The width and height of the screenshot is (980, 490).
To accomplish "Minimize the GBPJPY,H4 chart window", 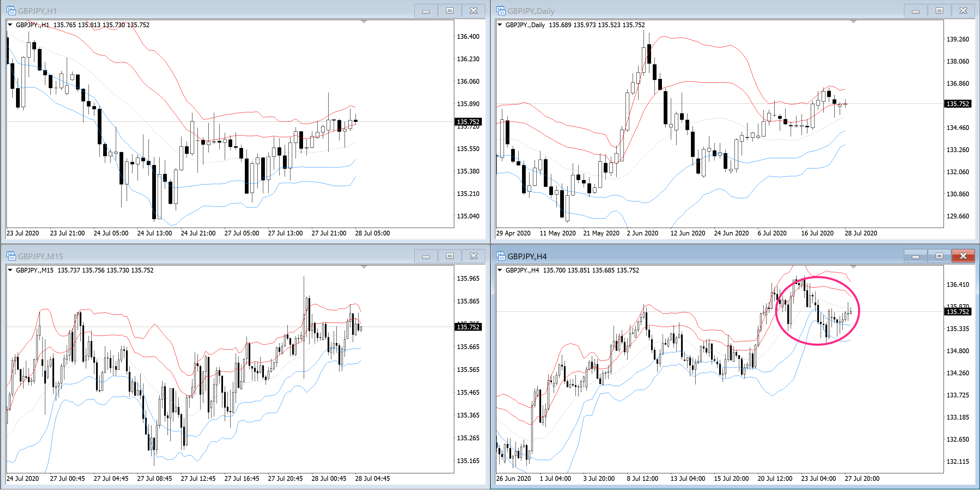I will point(915,256).
